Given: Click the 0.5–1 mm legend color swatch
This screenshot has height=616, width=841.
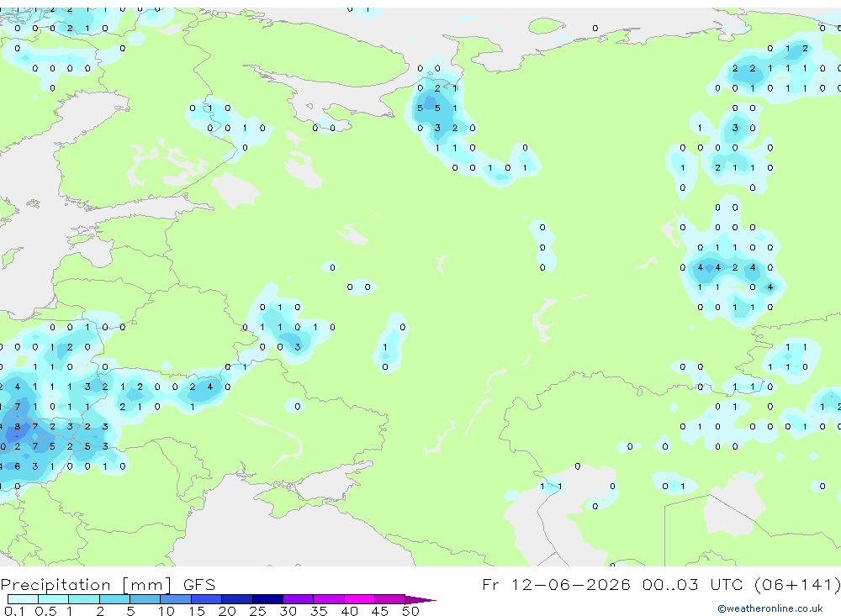Looking at the screenshot, I should pos(54,599).
